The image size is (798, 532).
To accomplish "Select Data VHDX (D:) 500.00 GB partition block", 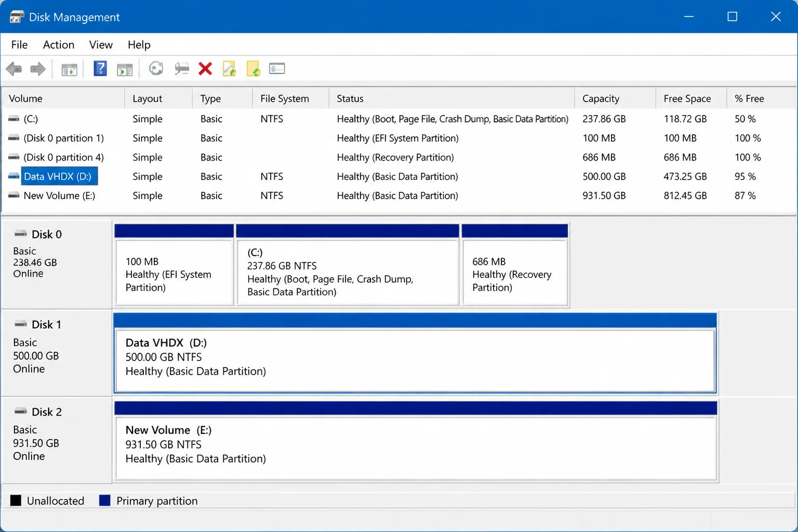I will 415,353.
